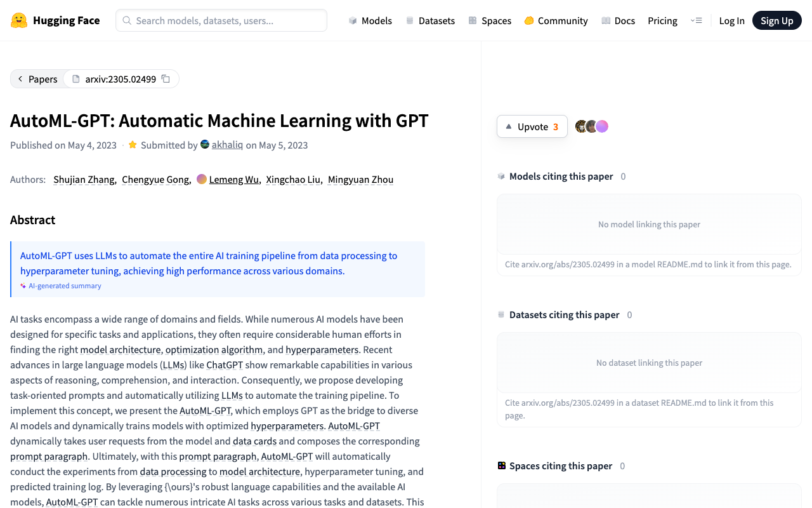Click the Spaces icon in navbar
This screenshot has height=508, width=812.
(473, 20)
